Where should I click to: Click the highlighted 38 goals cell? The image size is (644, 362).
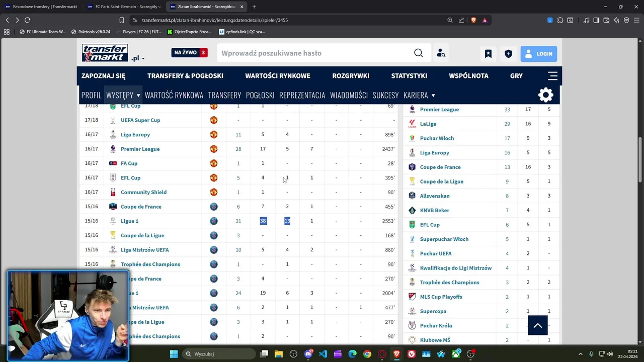[263, 221]
